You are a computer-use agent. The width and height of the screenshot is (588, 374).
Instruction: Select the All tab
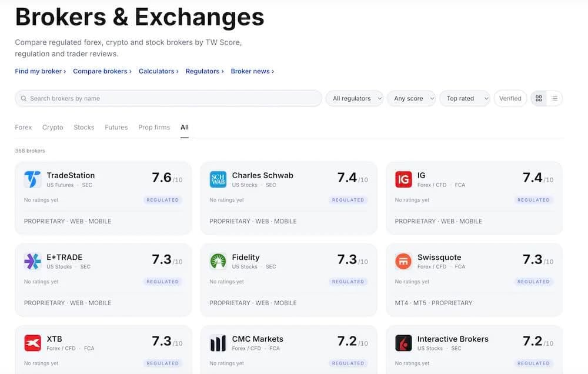pyautogui.click(x=185, y=127)
